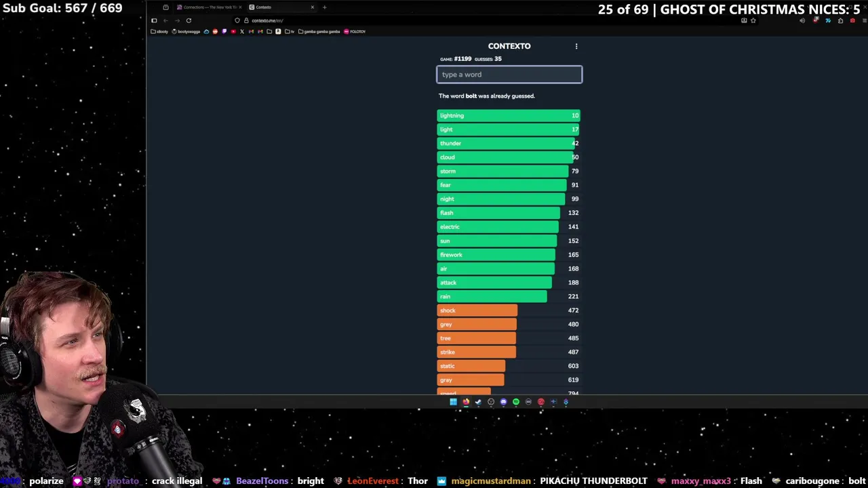Click the install/save page icon beside the star
Image resolution: width=868 pixels, height=488 pixels.
[744, 20]
